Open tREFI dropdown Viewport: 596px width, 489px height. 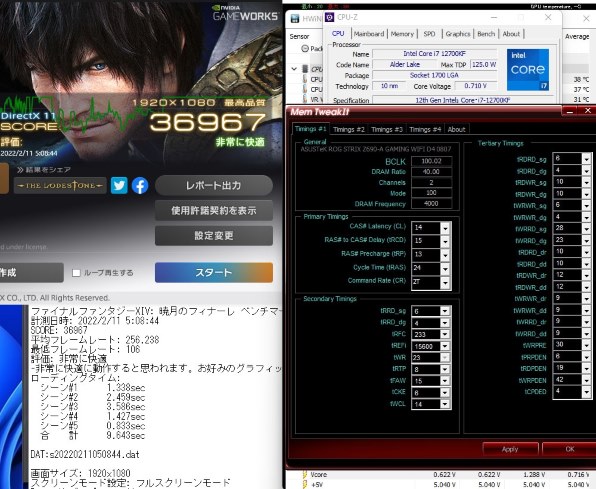point(444,346)
